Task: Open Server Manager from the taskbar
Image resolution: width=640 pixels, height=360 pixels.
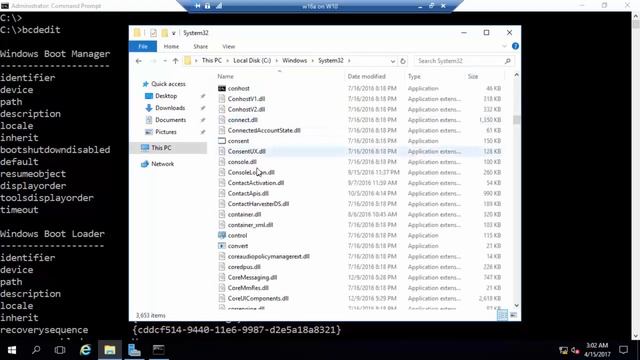Action: click(134, 350)
